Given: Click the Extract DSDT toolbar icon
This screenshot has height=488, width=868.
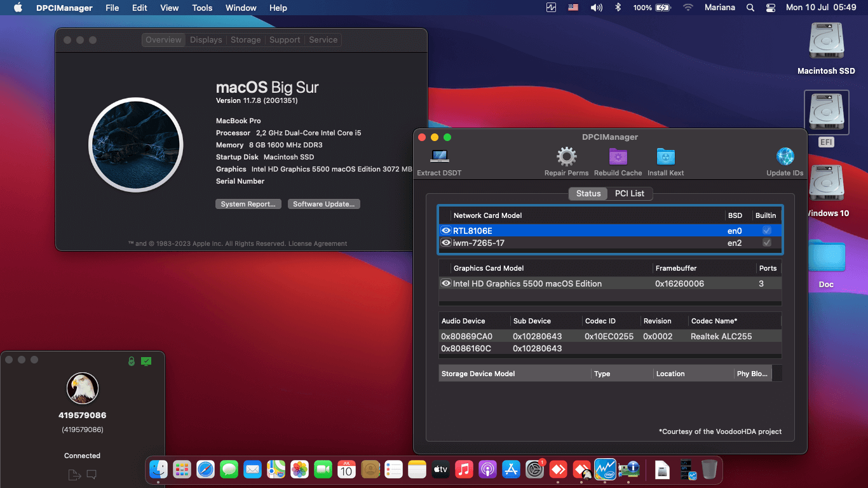Looking at the screenshot, I should [x=439, y=156].
